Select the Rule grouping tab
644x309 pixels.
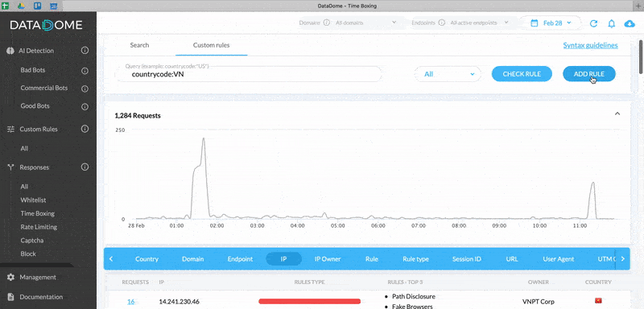[x=372, y=259]
